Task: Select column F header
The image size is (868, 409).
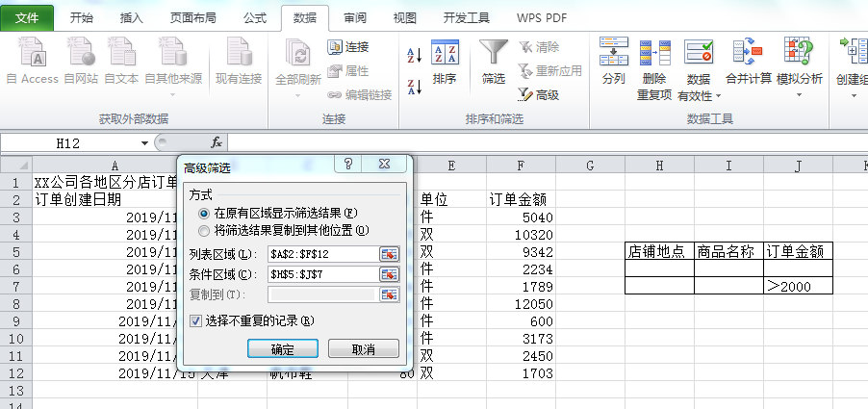Action: click(x=521, y=165)
